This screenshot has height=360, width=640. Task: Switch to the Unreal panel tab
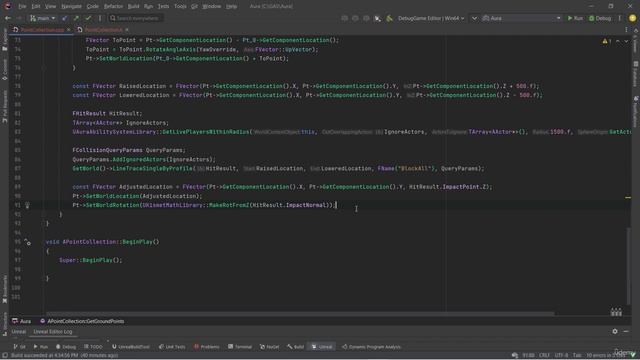(19, 332)
